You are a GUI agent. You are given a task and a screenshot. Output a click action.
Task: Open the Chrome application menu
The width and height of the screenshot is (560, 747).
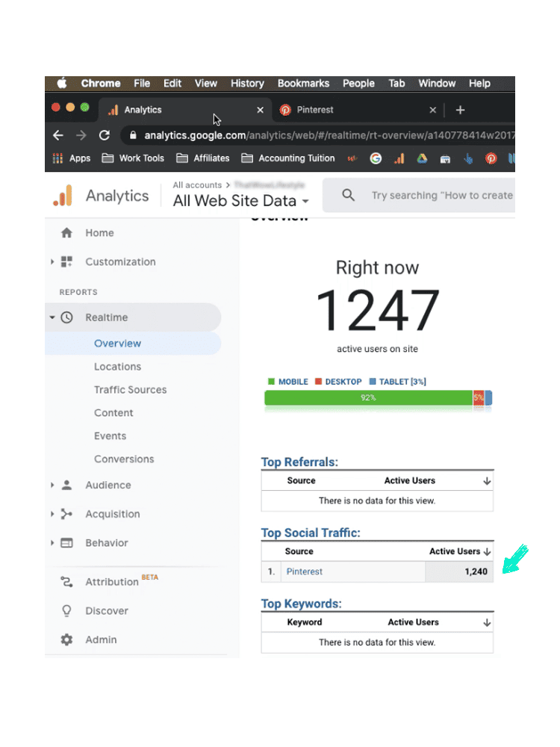(x=101, y=84)
